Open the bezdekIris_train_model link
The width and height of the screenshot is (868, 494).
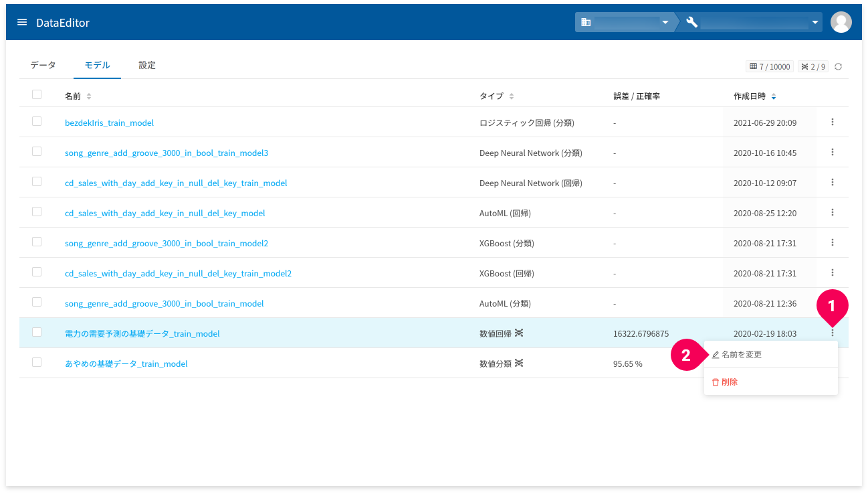tap(109, 123)
